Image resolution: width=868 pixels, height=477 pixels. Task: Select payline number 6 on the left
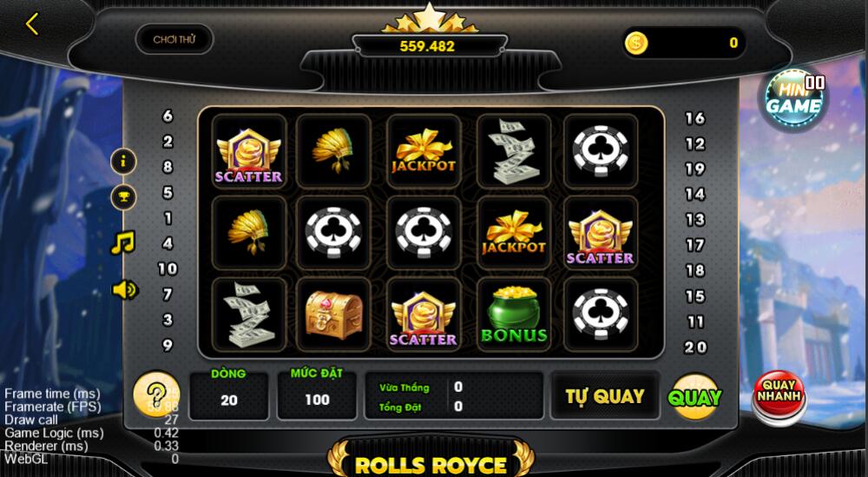(168, 116)
